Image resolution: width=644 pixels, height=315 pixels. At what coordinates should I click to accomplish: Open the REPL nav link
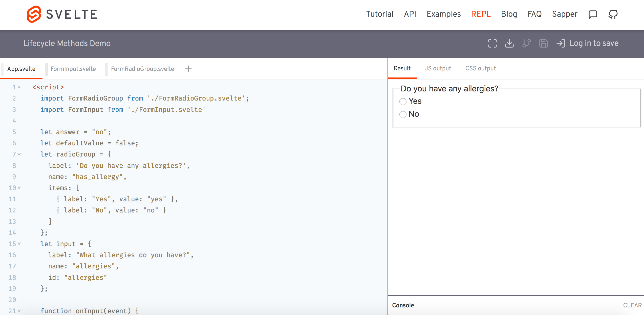coord(481,14)
